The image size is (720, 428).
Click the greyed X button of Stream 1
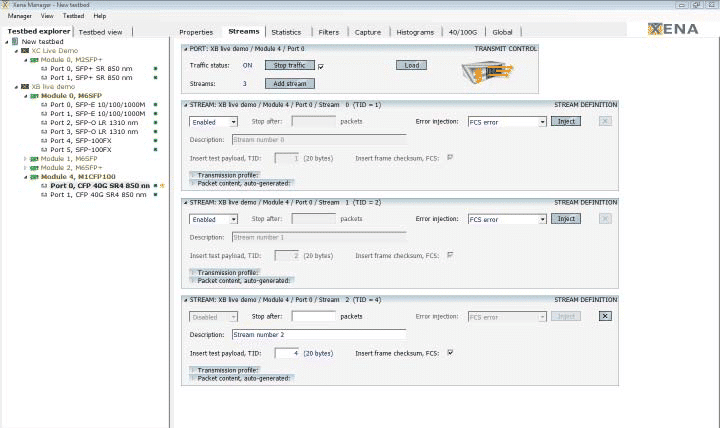click(605, 219)
